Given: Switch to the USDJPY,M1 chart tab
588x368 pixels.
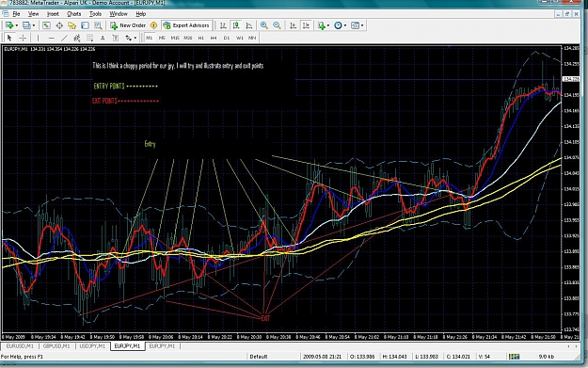Looking at the screenshot, I should pyautogui.click(x=92, y=345).
